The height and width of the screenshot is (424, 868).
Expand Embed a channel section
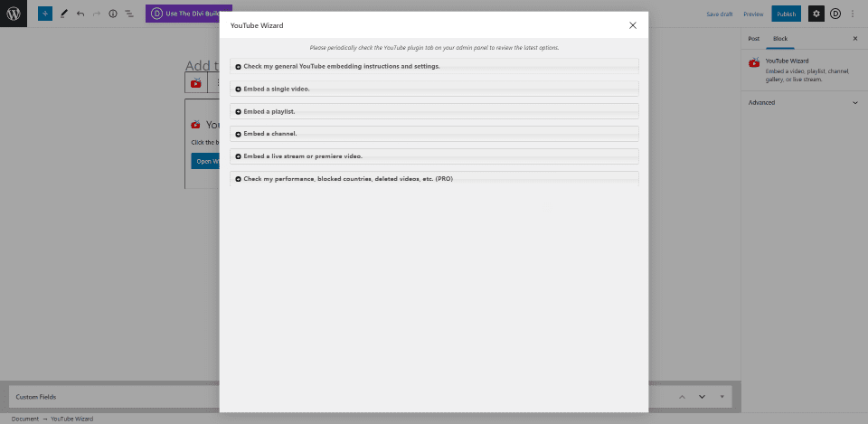(x=434, y=134)
